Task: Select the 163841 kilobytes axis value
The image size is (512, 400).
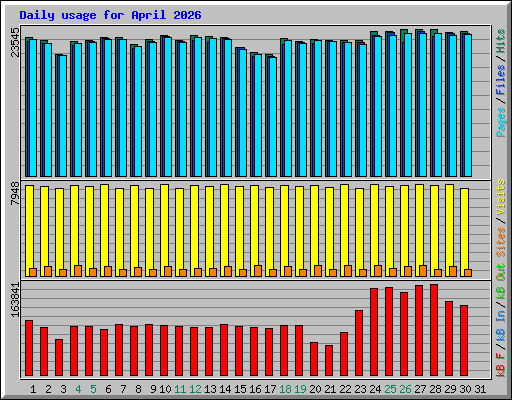Action: click(15, 300)
